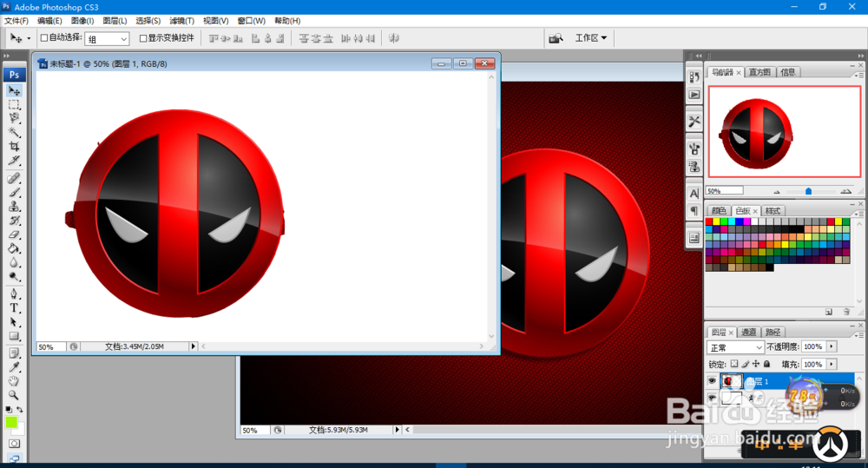
Task: Toggle Quick Mask mode
Action: (15, 444)
